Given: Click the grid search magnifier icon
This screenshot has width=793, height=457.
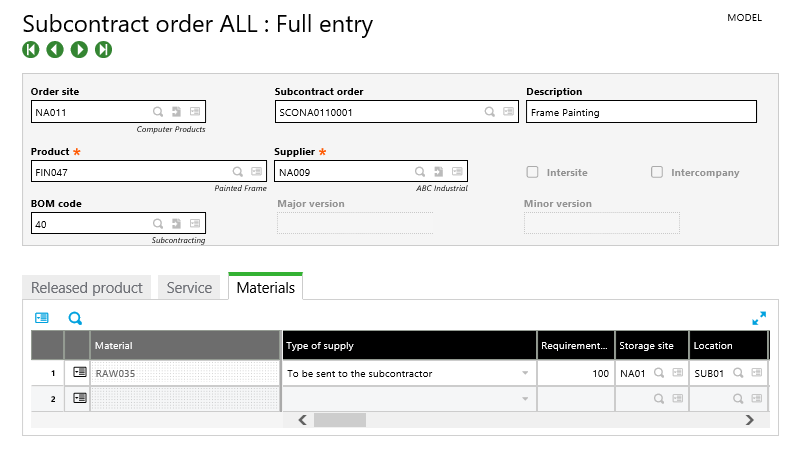Looking at the screenshot, I should (x=75, y=318).
